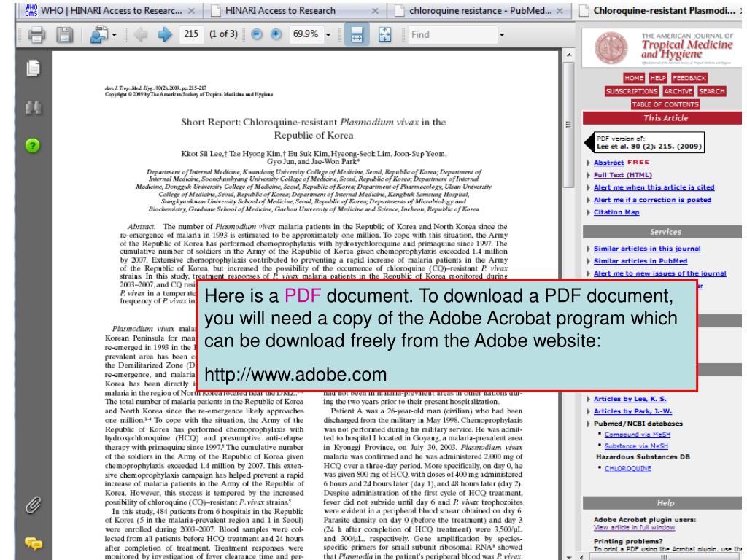The image size is (747, 560).
Task: Select the Chloroquine-resistant Plasmodi... tab
Action: click(659, 10)
